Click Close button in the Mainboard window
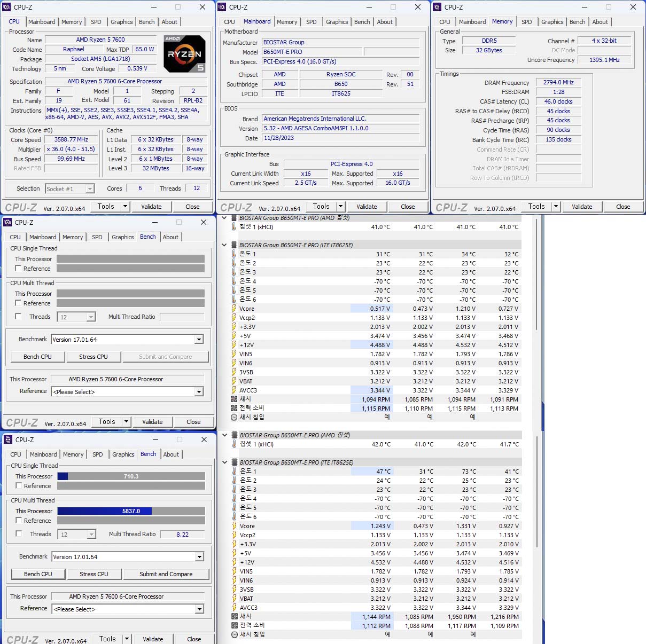The image size is (646, 644). point(408,207)
